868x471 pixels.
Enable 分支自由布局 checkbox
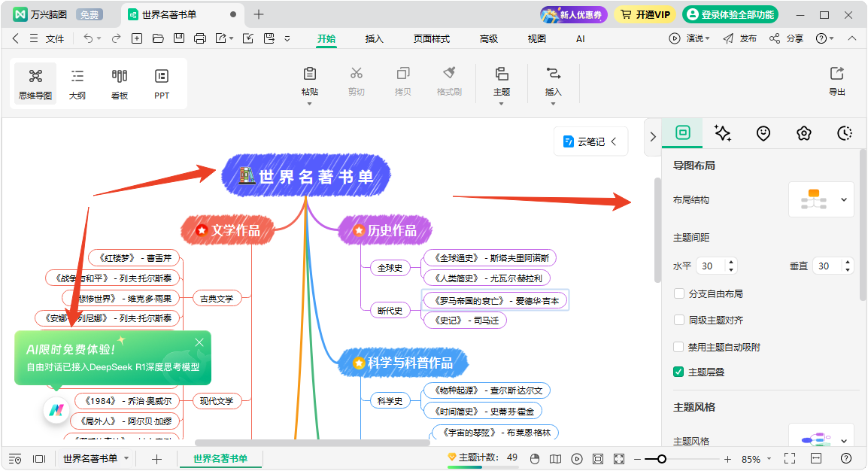(679, 293)
